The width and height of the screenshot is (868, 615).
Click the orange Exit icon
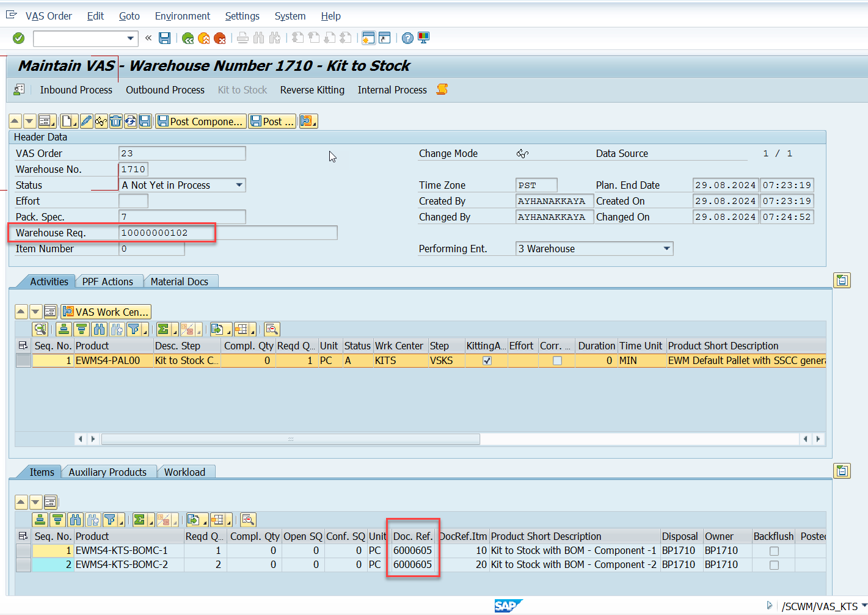click(204, 38)
